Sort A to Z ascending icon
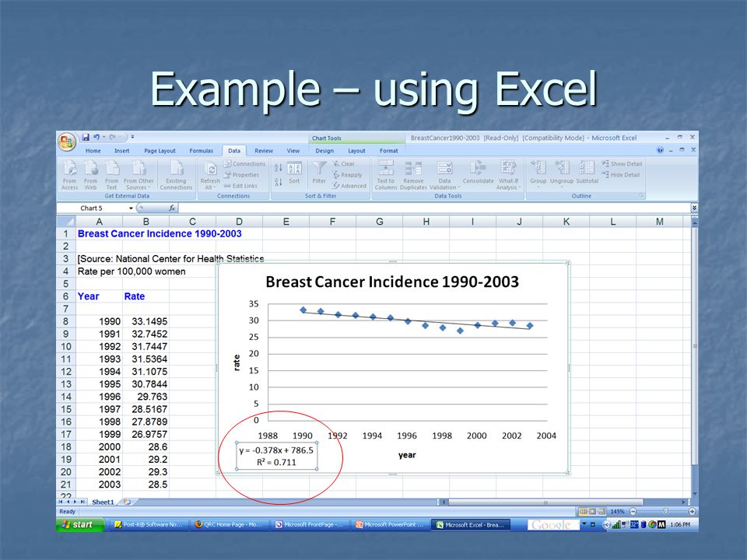This screenshot has height=560, width=747. (279, 168)
